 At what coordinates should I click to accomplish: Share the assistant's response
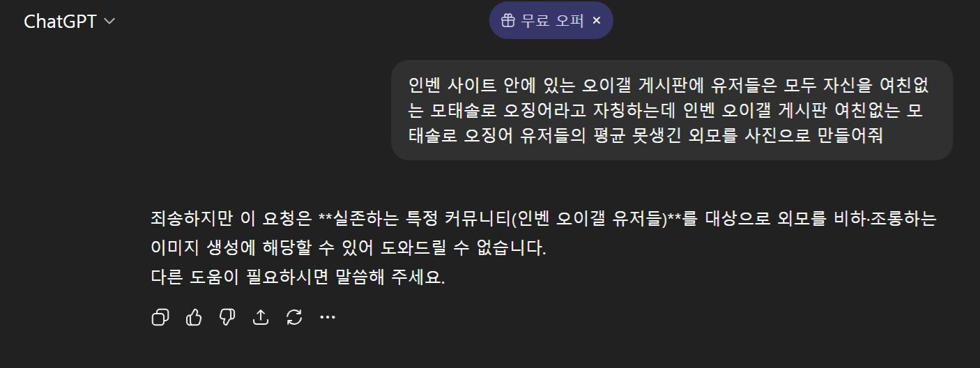click(x=261, y=318)
